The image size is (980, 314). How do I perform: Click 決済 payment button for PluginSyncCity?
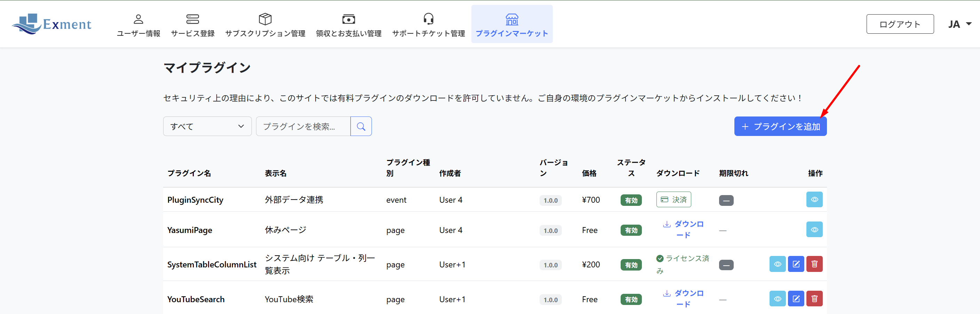click(x=674, y=200)
